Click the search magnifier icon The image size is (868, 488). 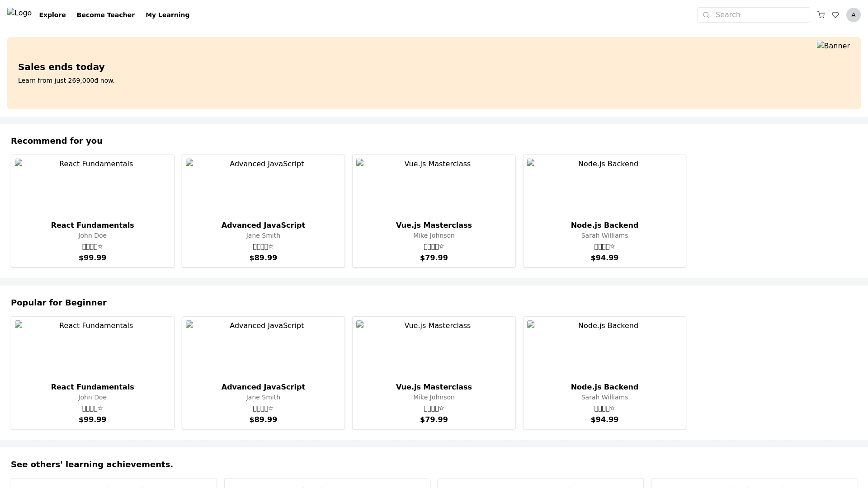[x=706, y=15]
